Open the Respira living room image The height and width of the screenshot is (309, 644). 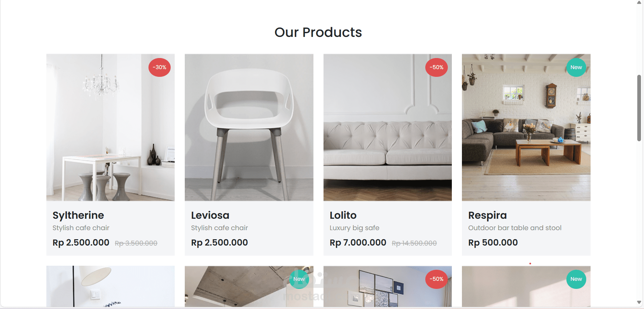[x=526, y=127]
